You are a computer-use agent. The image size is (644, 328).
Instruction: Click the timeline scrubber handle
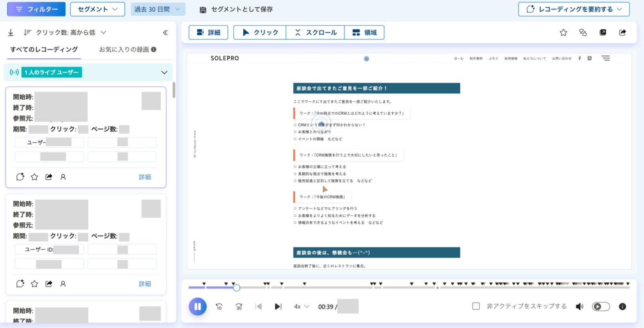(x=237, y=287)
